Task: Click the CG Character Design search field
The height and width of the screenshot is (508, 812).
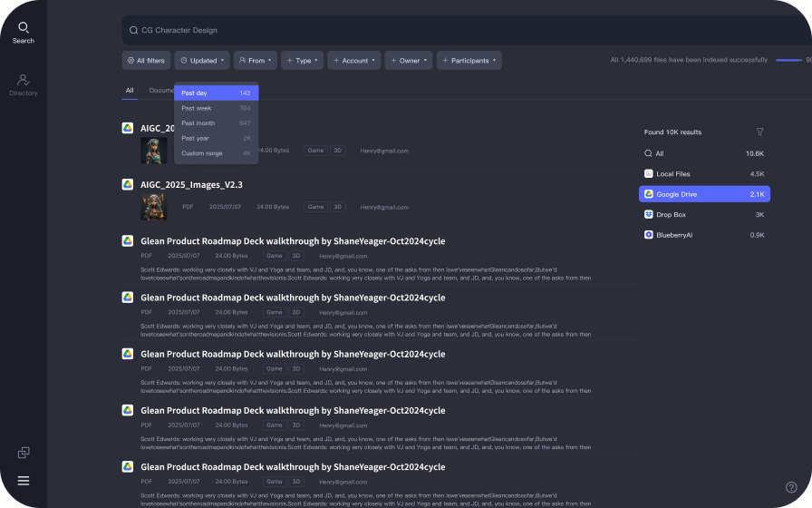Action: pos(453,30)
